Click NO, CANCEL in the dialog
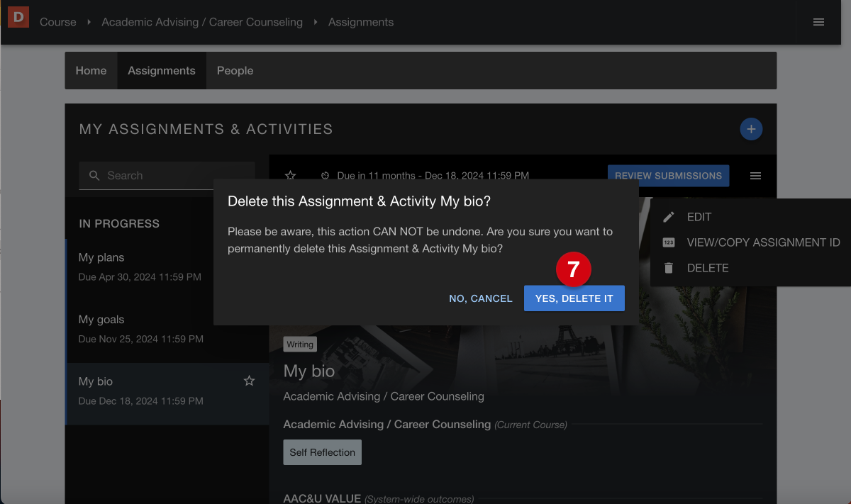The width and height of the screenshot is (851, 504). click(481, 298)
